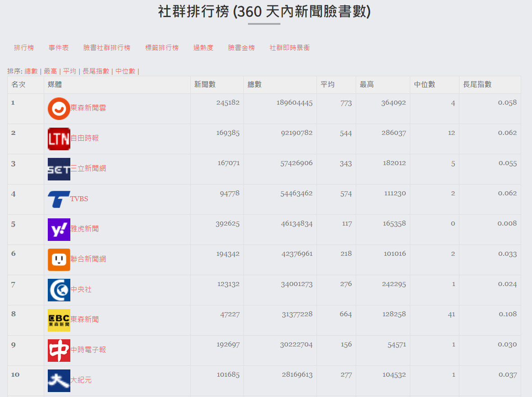The height and width of the screenshot is (397, 532).
Task: Open the 東森新聞 media link
Action: click(84, 319)
